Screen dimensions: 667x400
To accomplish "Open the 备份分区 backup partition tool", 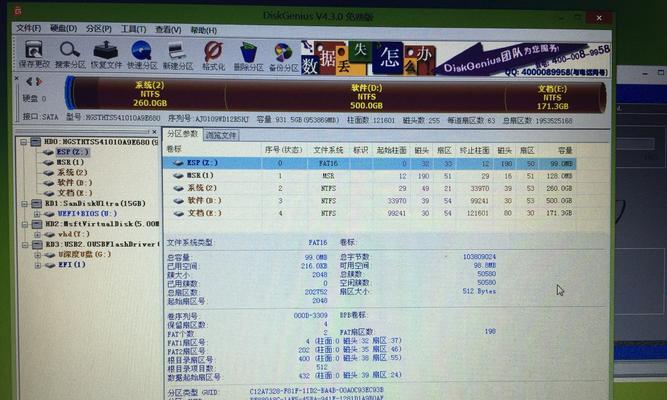I will coord(284,56).
